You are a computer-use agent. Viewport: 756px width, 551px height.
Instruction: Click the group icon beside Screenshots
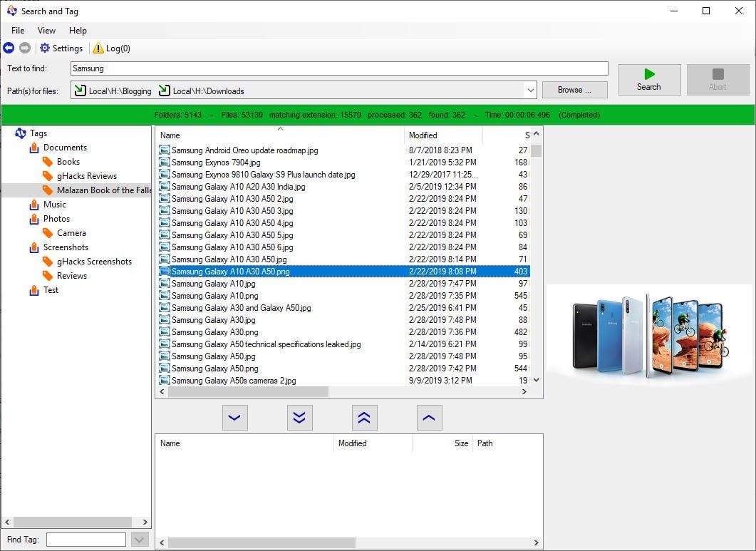(33, 247)
